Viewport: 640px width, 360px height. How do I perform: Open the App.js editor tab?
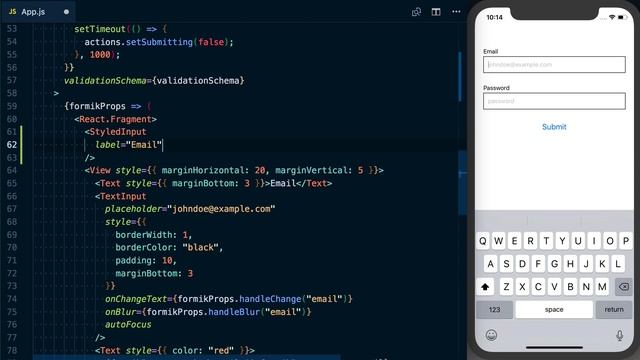click(x=39, y=11)
